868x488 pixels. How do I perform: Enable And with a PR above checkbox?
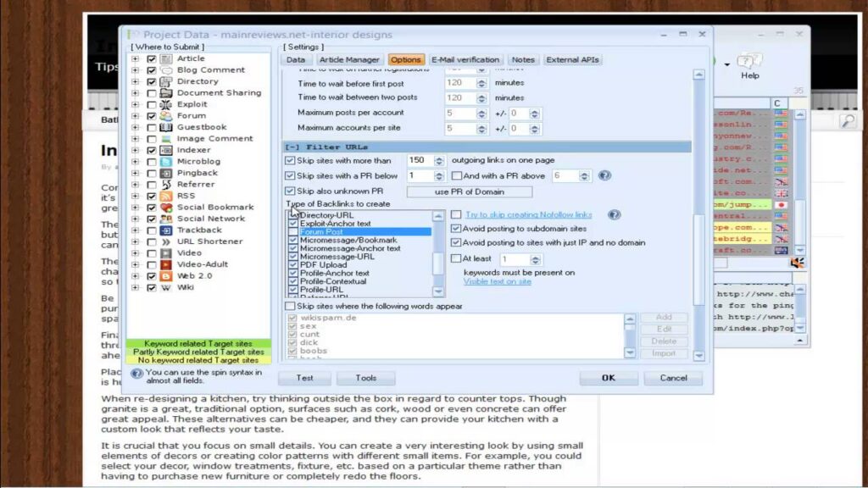[x=457, y=176]
